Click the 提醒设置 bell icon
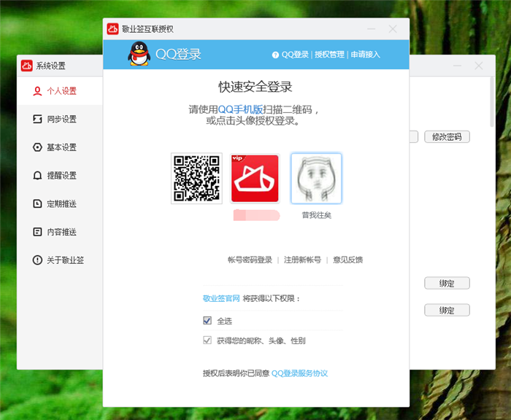 pyautogui.click(x=37, y=176)
